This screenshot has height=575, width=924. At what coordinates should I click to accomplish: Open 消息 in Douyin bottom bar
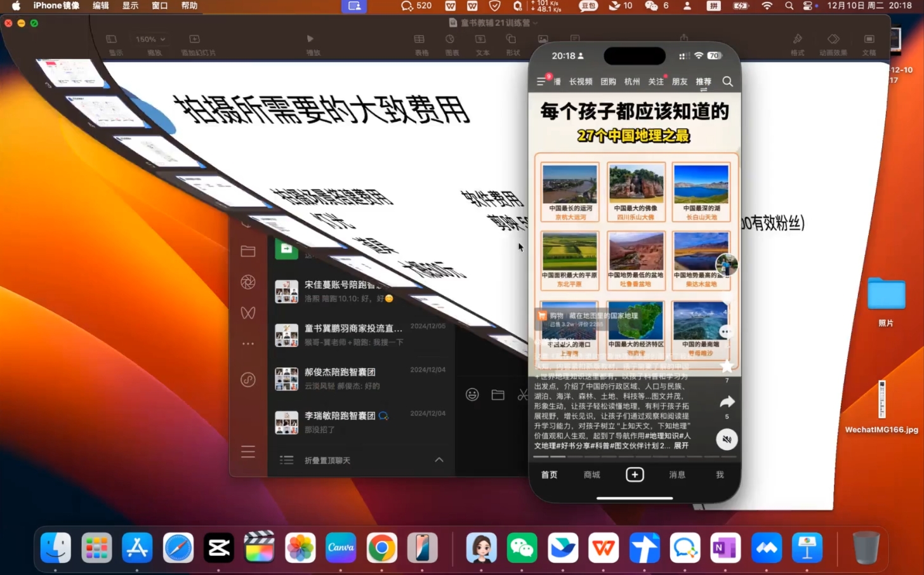tap(677, 475)
